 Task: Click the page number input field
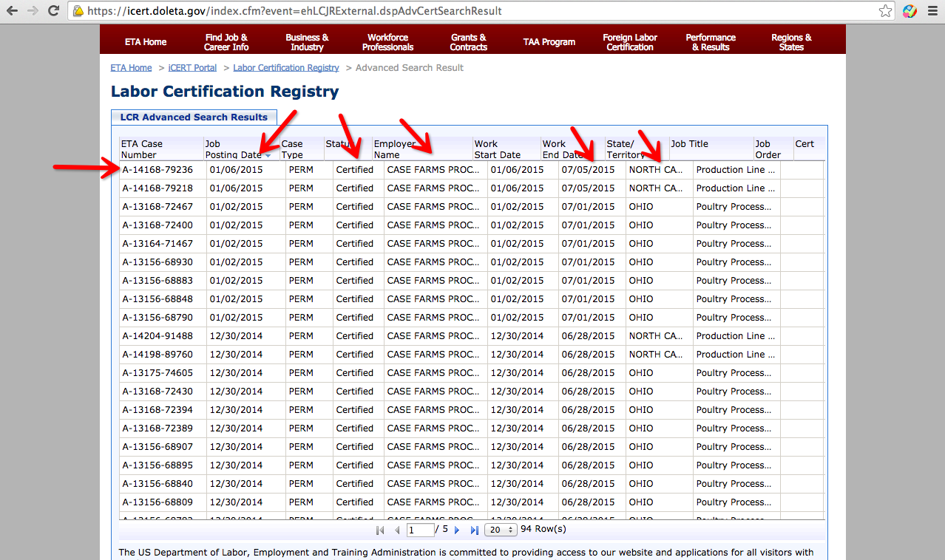[x=420, y=530]
